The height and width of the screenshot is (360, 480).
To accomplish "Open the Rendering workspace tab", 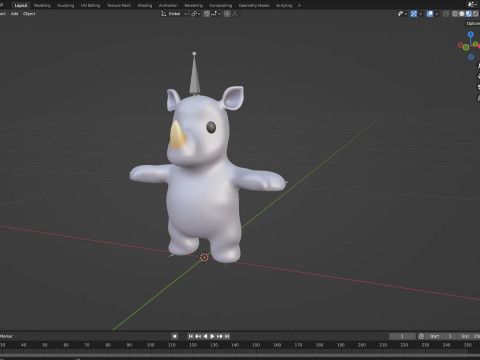I will click(193, 5).
